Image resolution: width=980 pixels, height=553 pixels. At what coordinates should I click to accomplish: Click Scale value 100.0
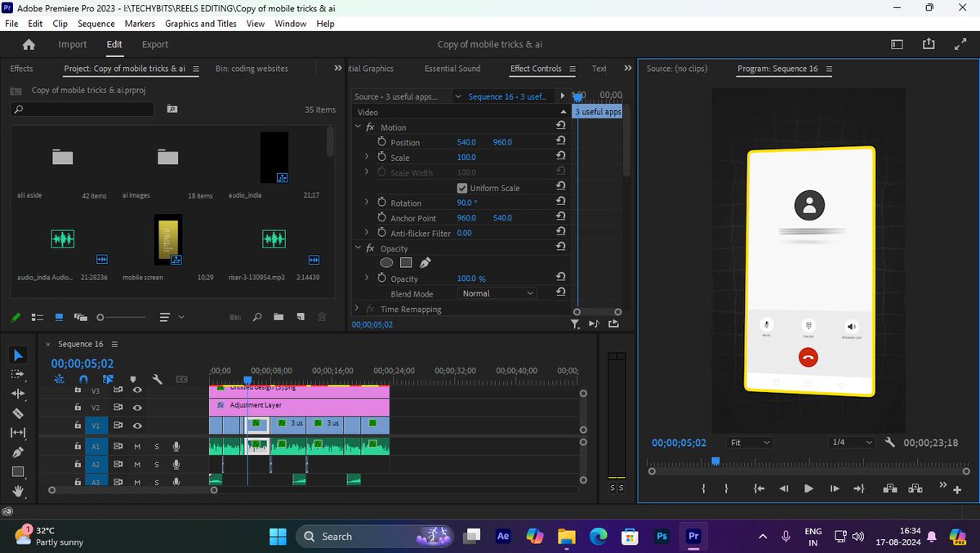coord(466,158)
